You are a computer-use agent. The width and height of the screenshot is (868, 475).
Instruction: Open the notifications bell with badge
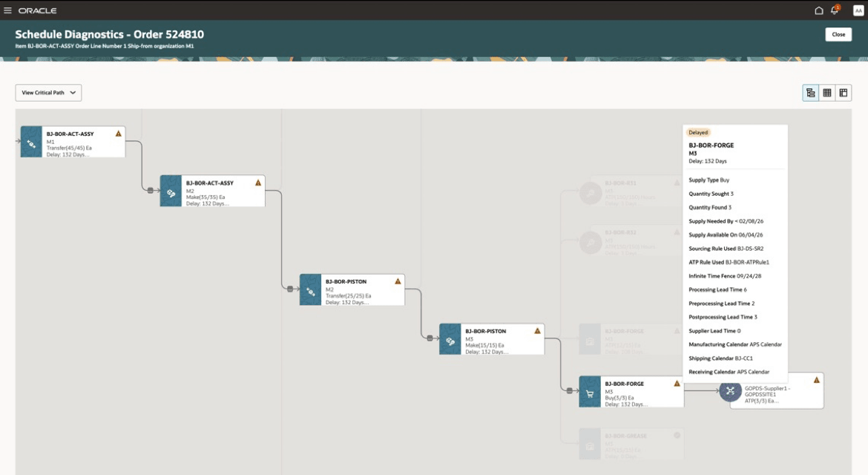point(832,10)
